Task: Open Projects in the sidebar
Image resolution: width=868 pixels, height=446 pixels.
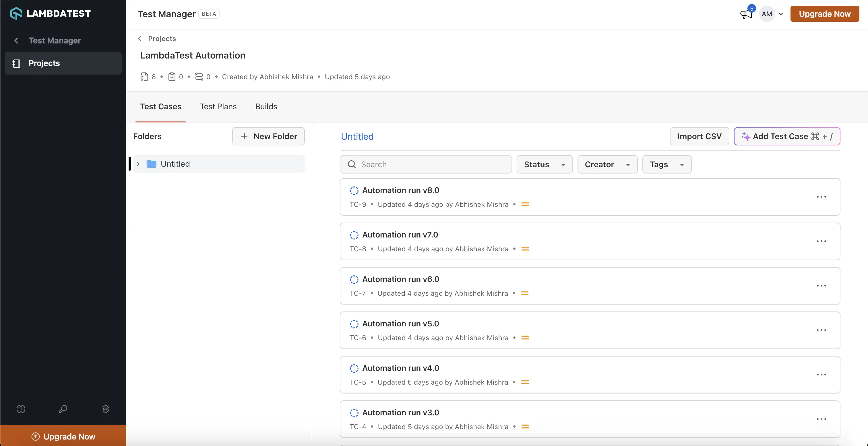Action: pos(63,63)
